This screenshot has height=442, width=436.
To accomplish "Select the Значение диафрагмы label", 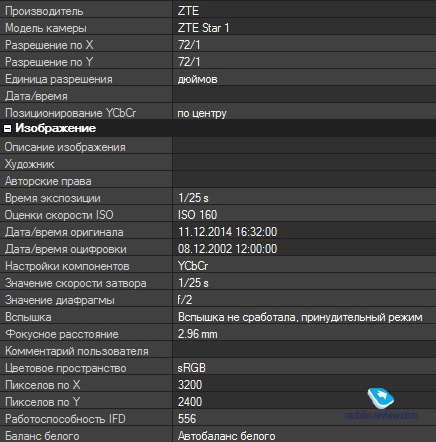I will pos(60,300).
